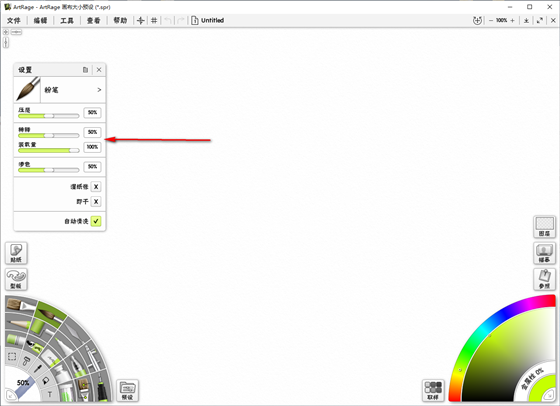Open the 取样 color samples button
The height and width of the screenshot is (406, 560).
click(433, 390)
